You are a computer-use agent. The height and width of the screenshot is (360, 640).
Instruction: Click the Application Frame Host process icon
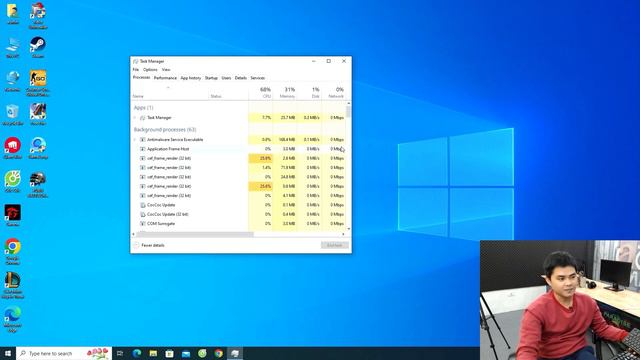click(x=142, y=149)
